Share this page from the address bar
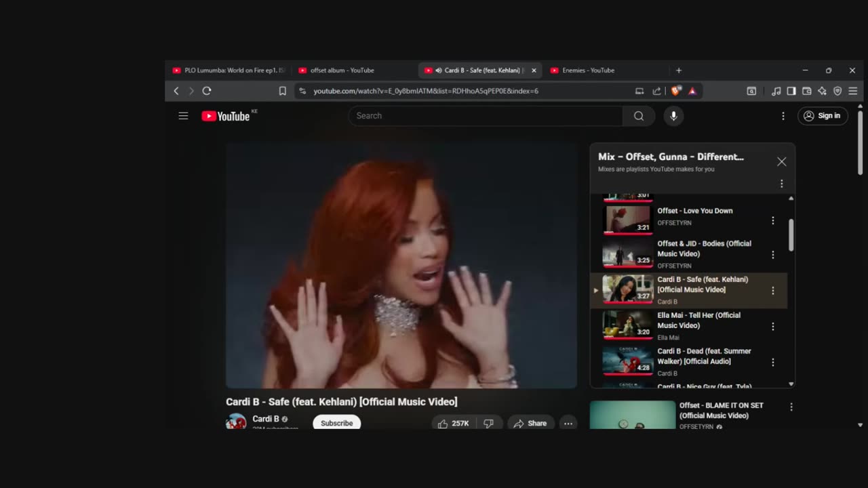Screen dimensions: 868x488 [656, 91]
